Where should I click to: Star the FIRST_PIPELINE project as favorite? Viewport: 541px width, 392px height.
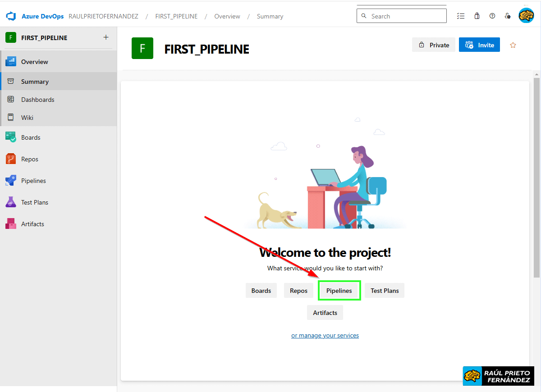[513, 45]
